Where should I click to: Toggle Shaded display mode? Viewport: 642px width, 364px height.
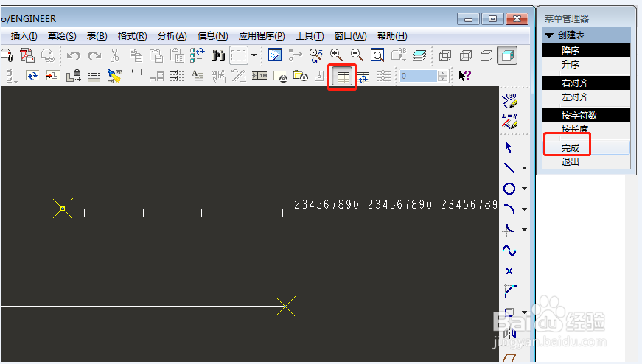[507, 55]
